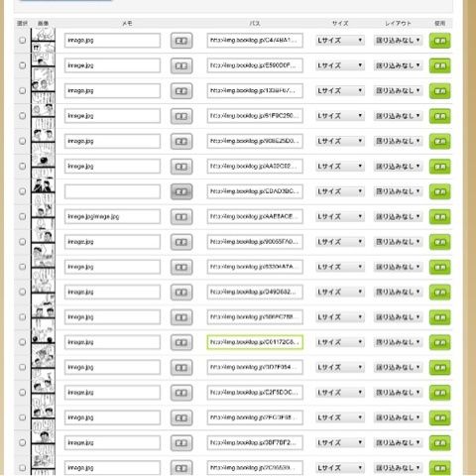Image resolution: width=476 pixels, height=476 pixels.
Task: Click green use button in the CDAD3BC row
Action: point(440,191)
